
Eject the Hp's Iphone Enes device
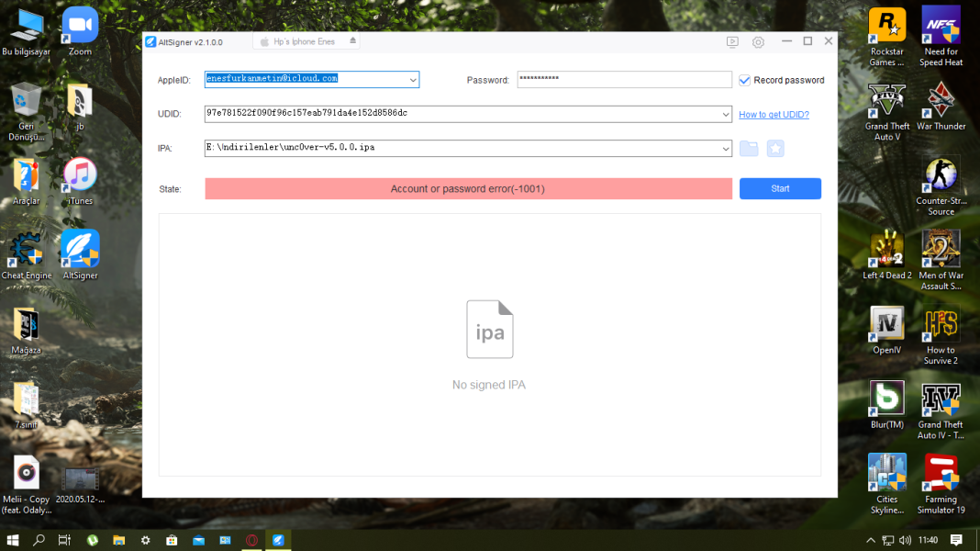[x=353, y=41]
